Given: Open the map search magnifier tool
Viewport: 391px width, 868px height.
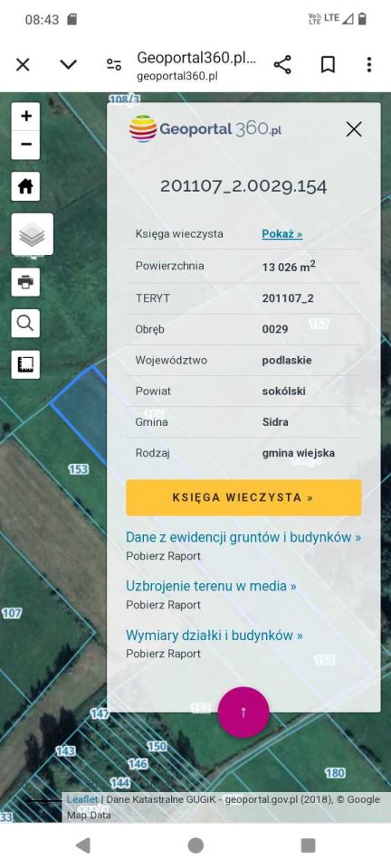Looking at the screenshot, I should coord(25,324).
